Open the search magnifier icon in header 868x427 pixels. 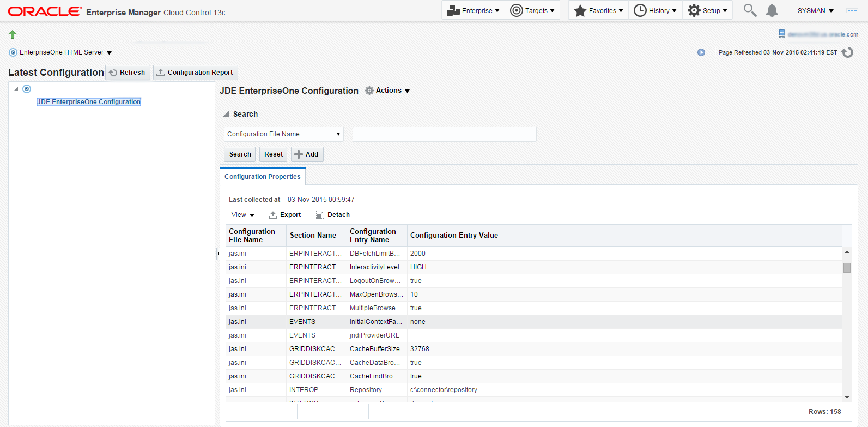click(x=750, y=10)
